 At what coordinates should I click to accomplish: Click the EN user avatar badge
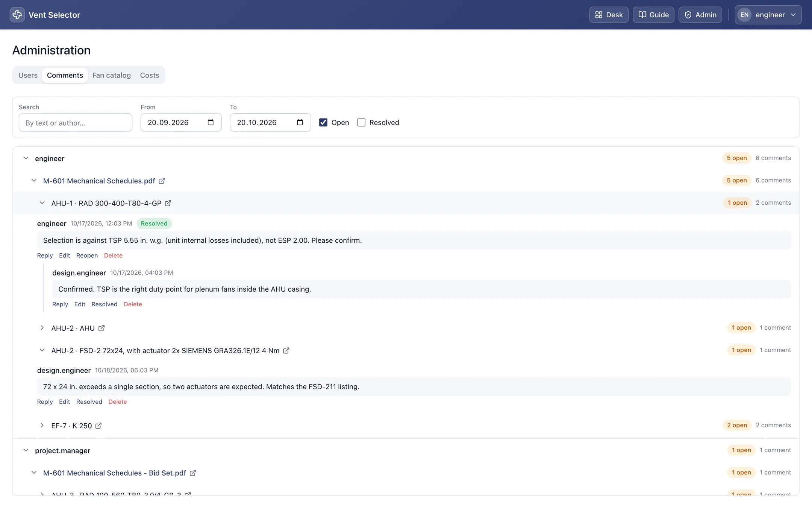(x=744, y=15)
